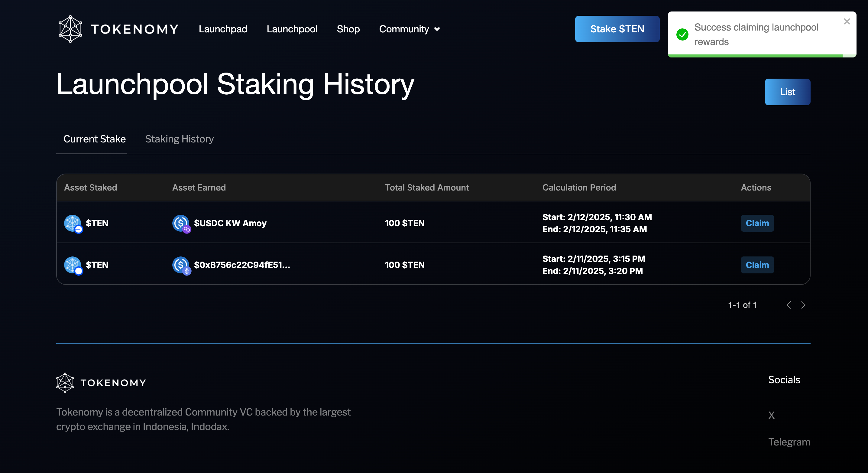Claim rewards for USDC KW Amoy stake
868x473 pixels.
757,223
